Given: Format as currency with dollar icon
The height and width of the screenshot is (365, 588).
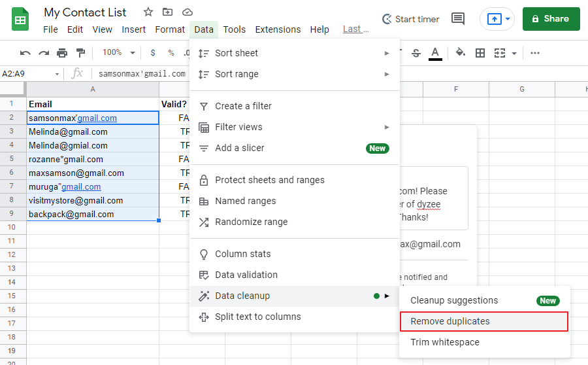Looking at the screenshot, I should (x=153, y=53).
